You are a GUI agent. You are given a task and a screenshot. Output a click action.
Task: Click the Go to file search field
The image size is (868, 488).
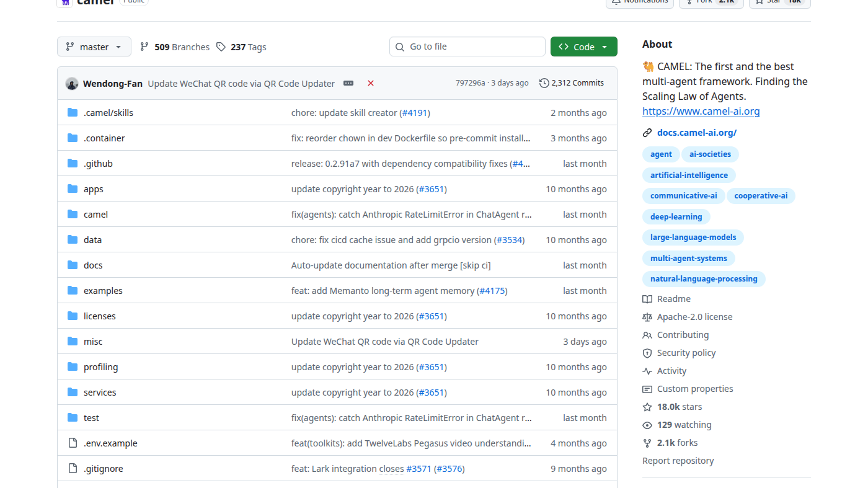pyautogui.click(x=467, y=47)
